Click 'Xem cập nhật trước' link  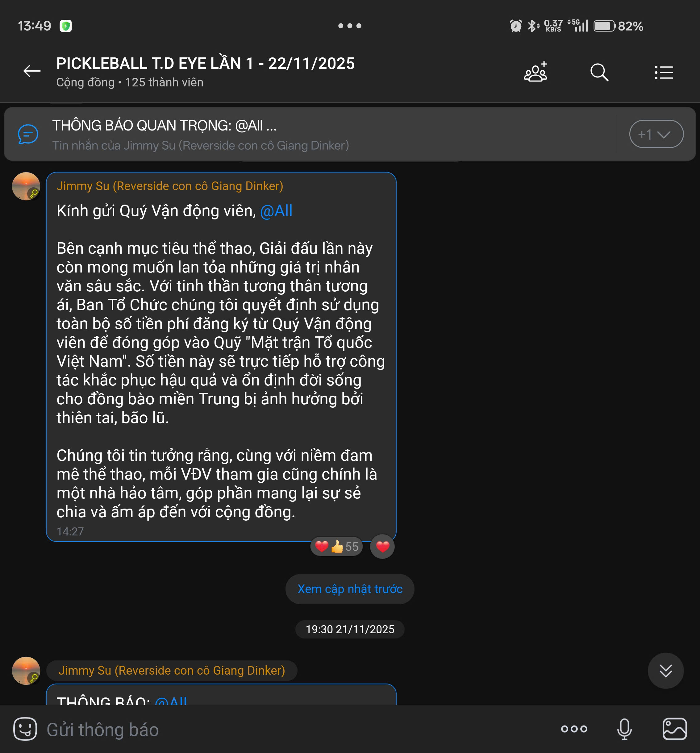tap(350, 589)
